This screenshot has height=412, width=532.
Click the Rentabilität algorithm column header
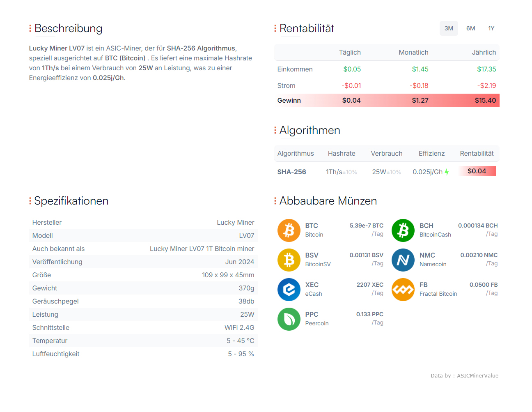(477, 153)
